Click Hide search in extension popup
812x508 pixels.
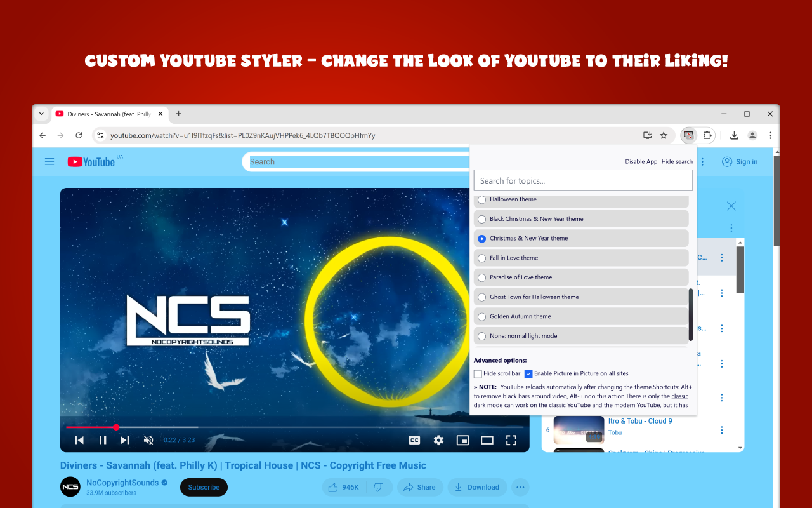point(677,161)
